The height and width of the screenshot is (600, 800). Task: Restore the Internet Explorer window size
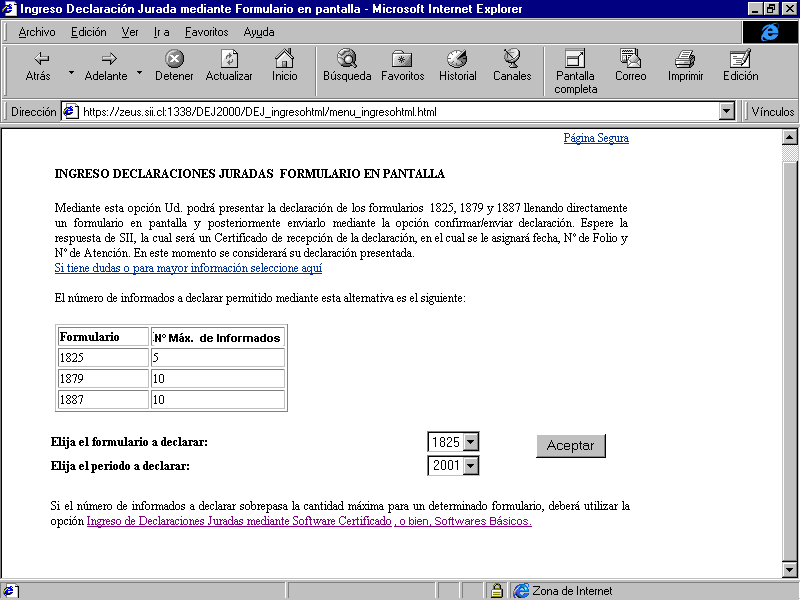click(x=770, y=9)
